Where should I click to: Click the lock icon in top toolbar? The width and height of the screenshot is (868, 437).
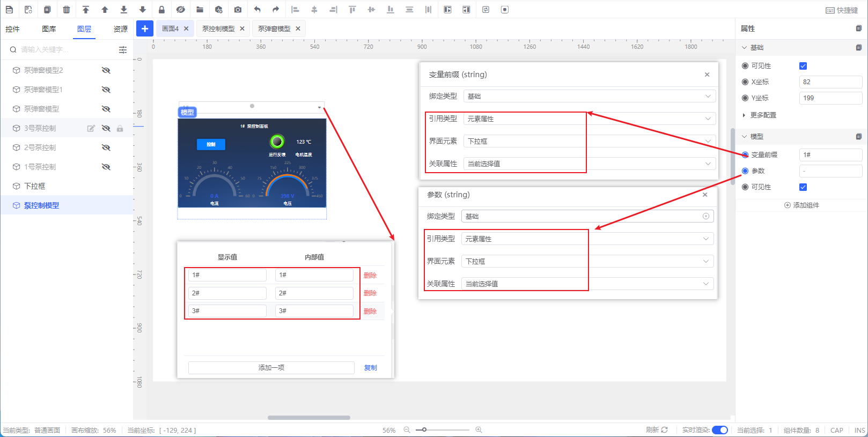pos(161,10)
